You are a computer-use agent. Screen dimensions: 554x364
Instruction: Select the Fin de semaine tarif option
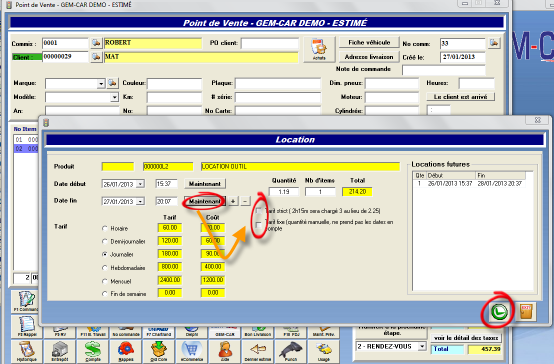pyautogui.click(x=105, y=294)
